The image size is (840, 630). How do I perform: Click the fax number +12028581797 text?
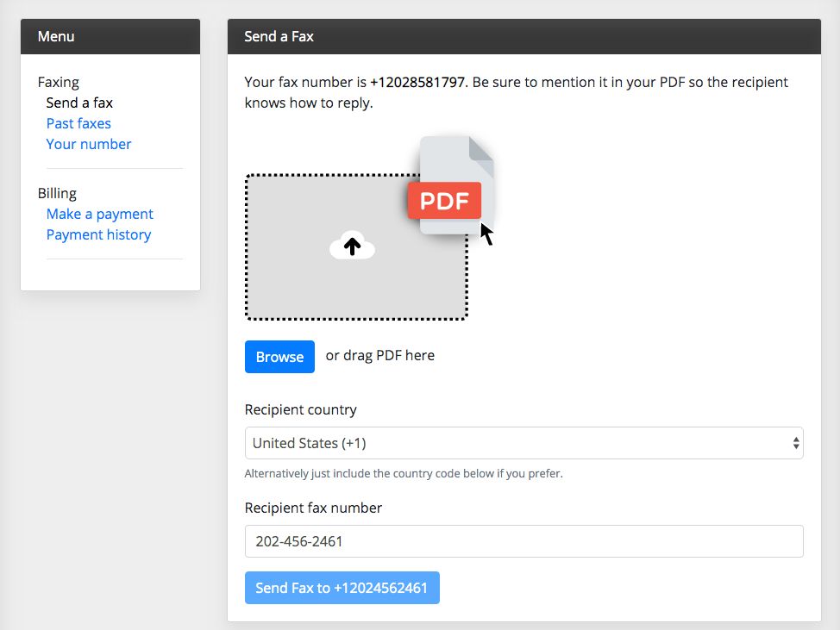tap(411, 82)
